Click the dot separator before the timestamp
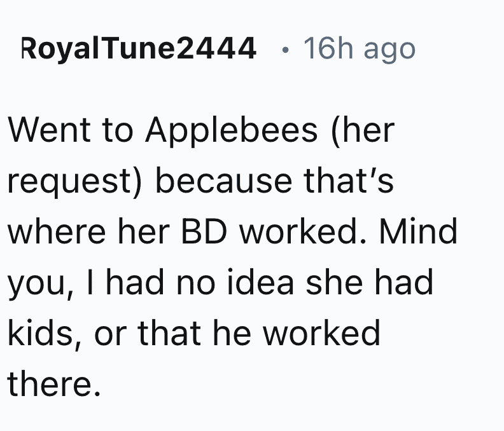504x431 pixels. (x=285, y=50)
